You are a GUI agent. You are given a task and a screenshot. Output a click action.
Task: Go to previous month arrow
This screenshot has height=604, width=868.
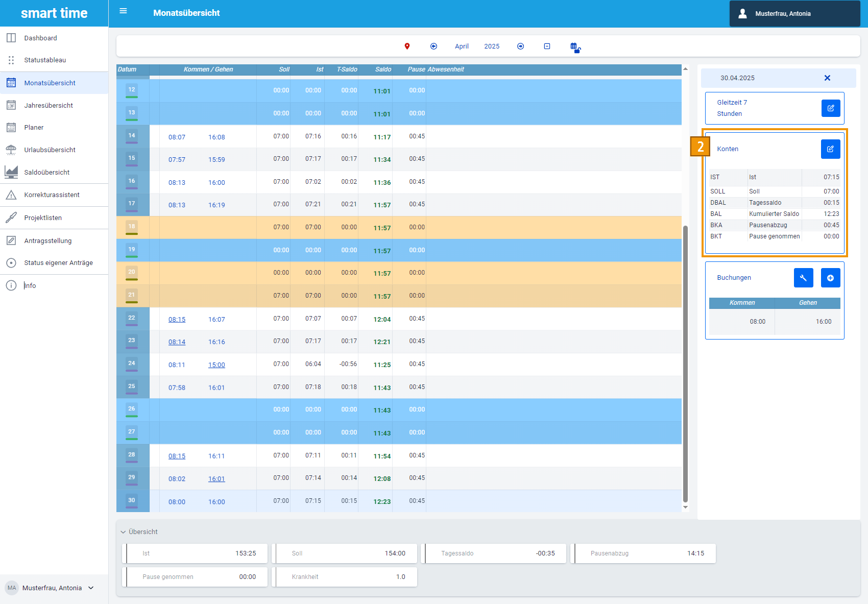point(433,46)
